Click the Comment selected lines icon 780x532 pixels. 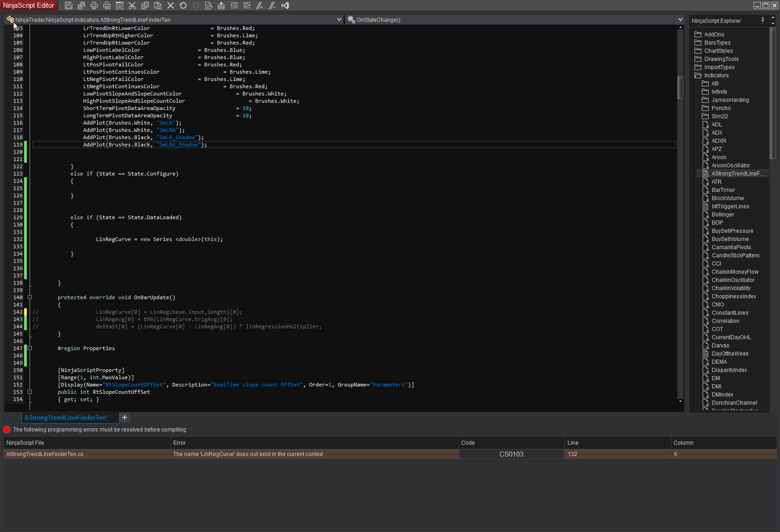[260, 5]
